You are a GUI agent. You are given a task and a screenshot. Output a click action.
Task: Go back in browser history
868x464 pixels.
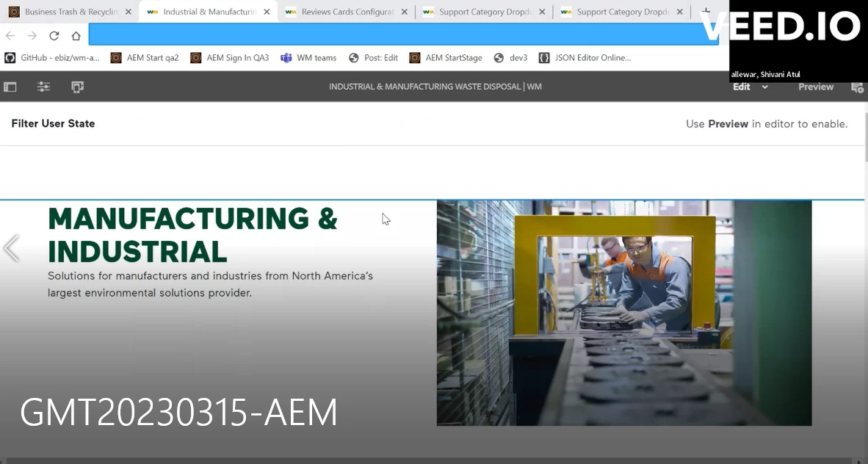coord(10,35)
